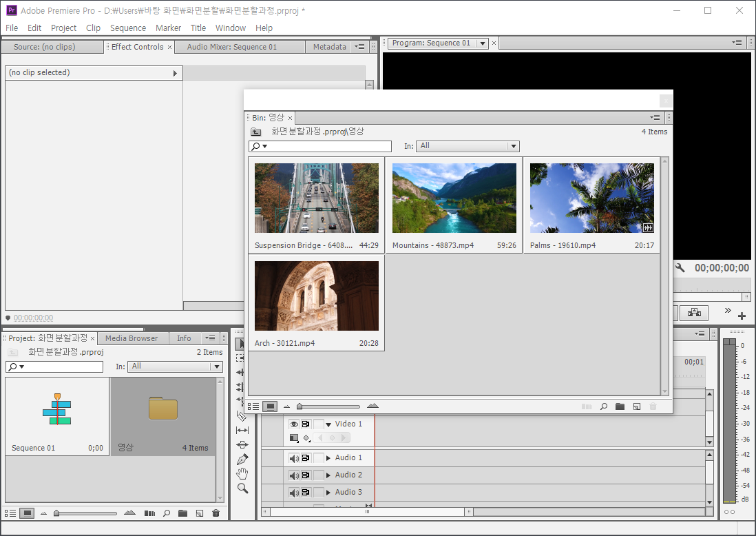Mute the Audio 2 track speaker
This screenshot has height=536, width=756.
293,475
